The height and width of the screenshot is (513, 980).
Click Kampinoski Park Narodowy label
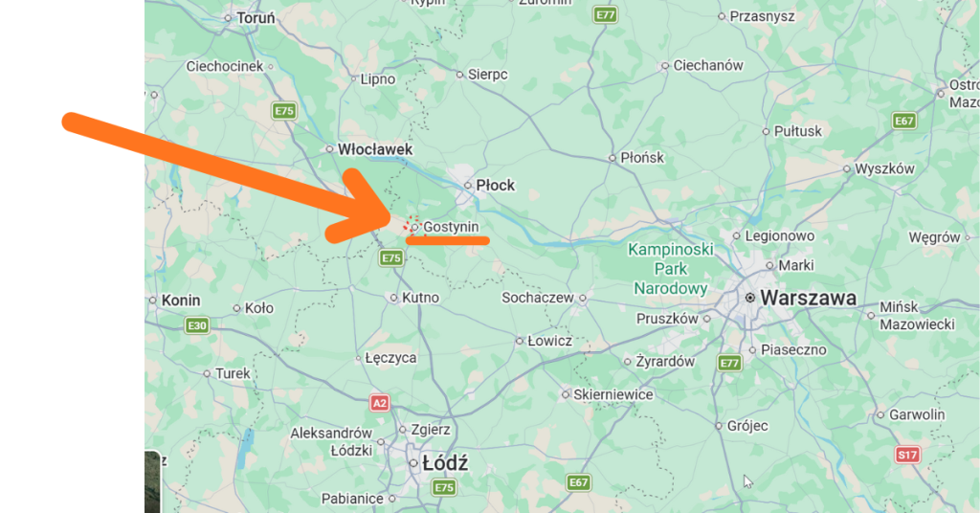click(671, 269)
